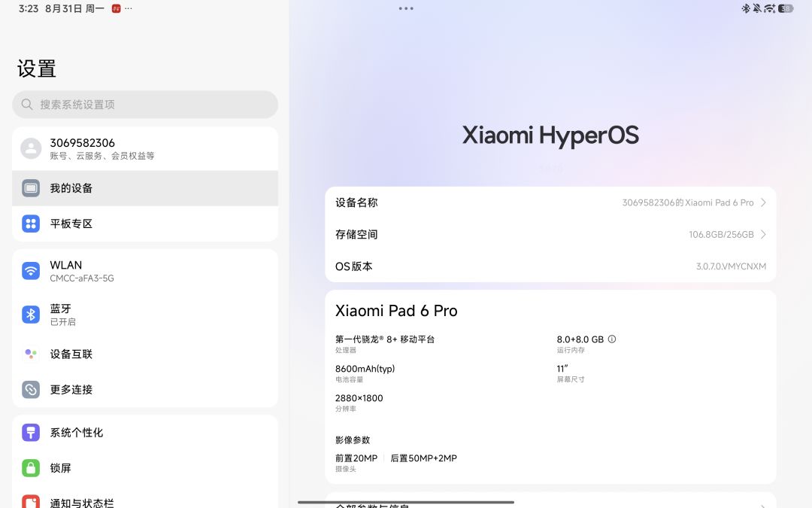Tap the 2880×1800 resolution value
Screen dimensions: 812x508
[x=359, y=398]
